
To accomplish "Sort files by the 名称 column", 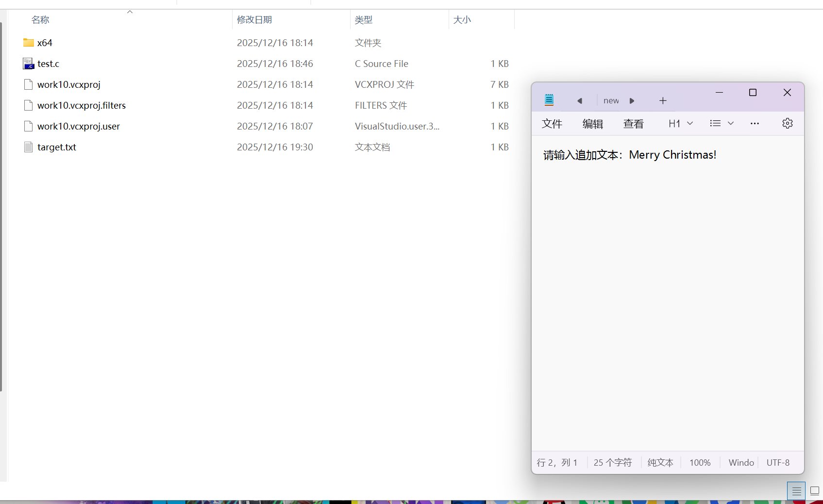I will point(40,20).
